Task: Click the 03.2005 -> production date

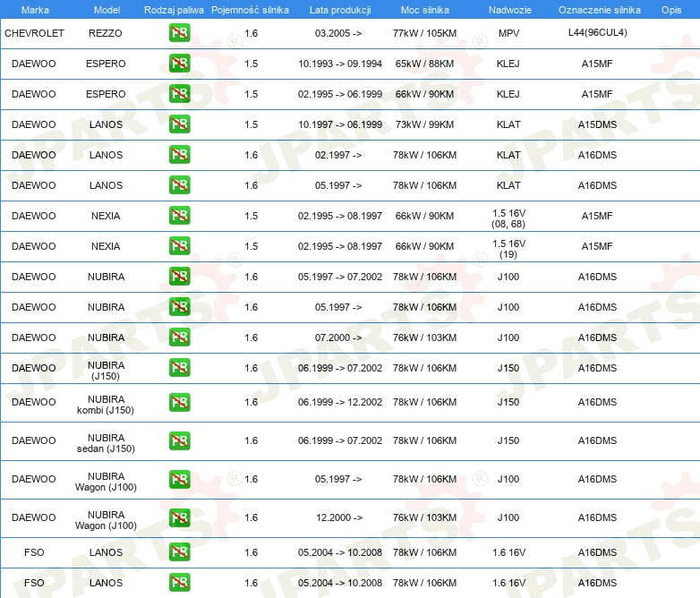Action: tap(338, 33)
